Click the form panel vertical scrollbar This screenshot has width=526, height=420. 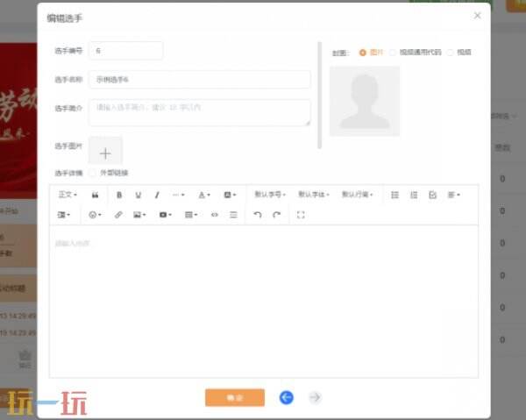[x=320, y=96]
